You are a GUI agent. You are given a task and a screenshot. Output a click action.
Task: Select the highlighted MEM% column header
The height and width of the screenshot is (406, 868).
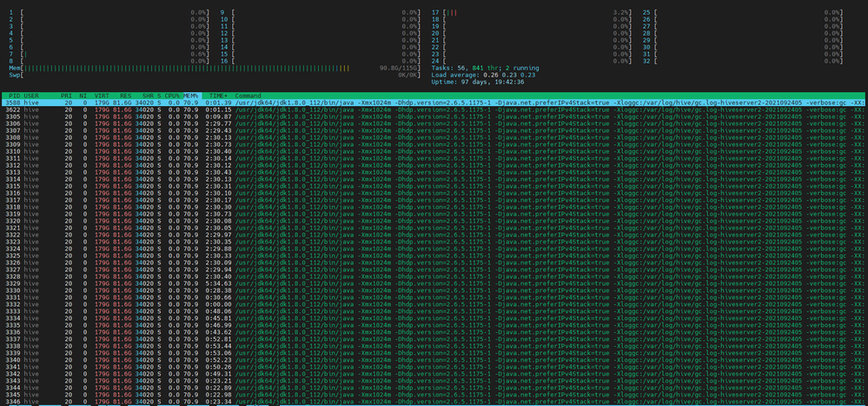click(x=191, y=96)
